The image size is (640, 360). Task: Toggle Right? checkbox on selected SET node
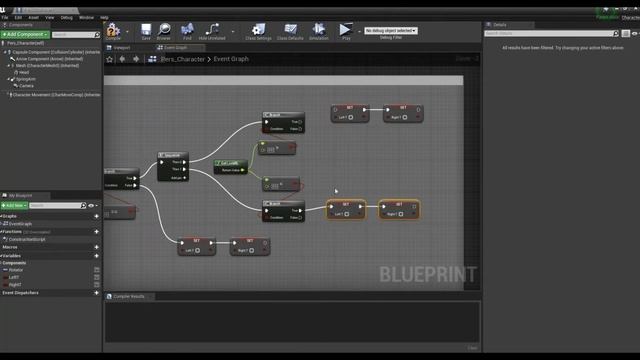tap(401, 214)
